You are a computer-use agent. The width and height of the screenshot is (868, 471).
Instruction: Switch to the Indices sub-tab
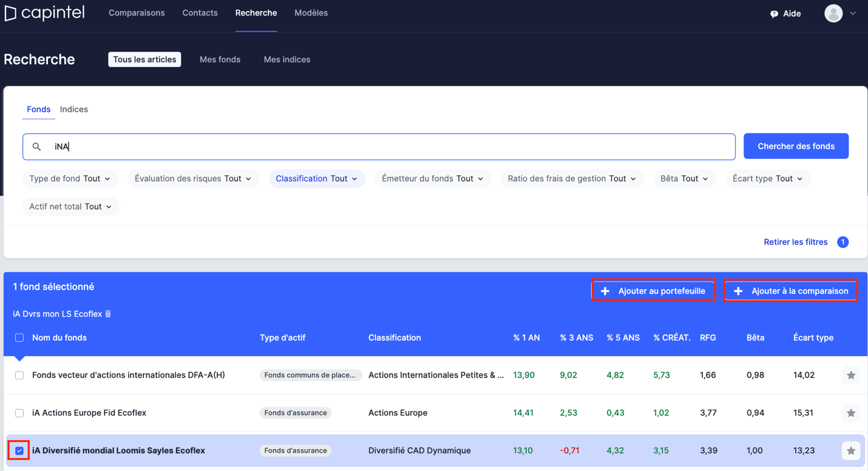click(x=74, y=109)
